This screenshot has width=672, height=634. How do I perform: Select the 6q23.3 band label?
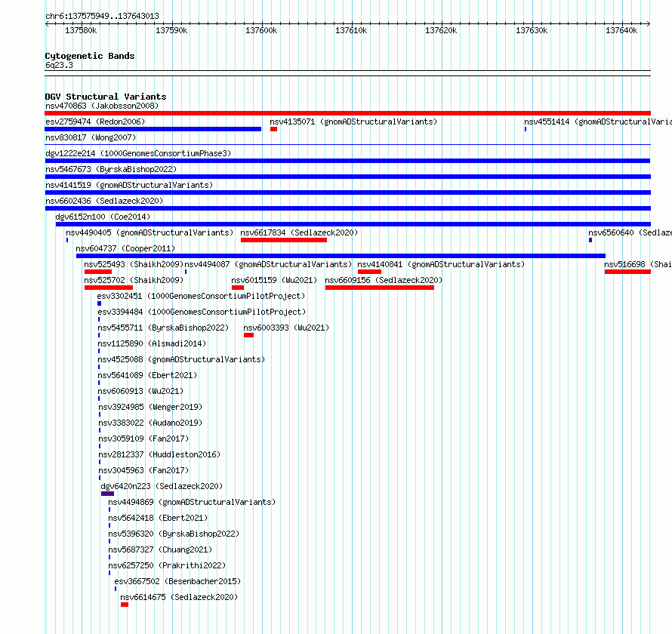tap(59, 65)
